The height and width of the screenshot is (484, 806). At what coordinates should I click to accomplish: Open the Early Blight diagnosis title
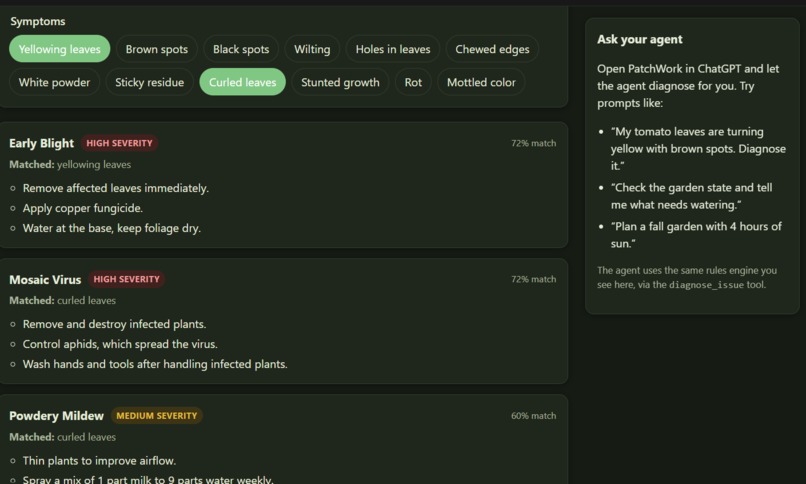(x=42, y=143)
